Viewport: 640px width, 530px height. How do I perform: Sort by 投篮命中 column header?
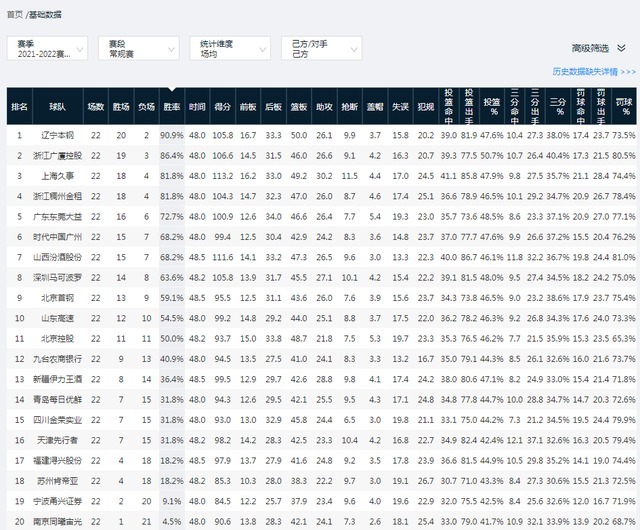449,107
